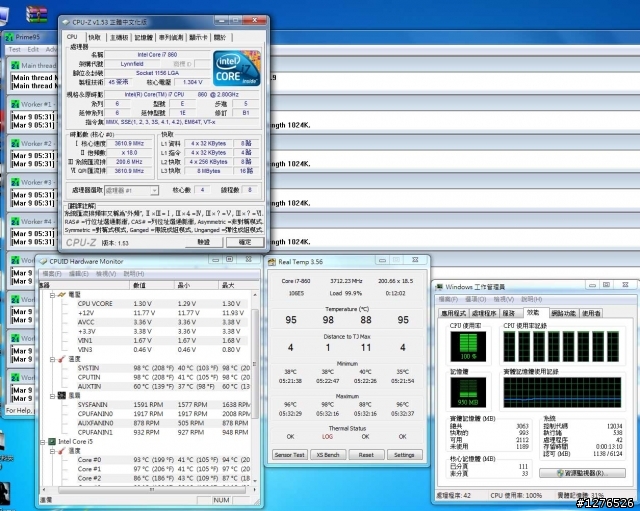Click the CPU-Z title bar icon
Screen dimensions: 640x511
click(x=66, y=22)
